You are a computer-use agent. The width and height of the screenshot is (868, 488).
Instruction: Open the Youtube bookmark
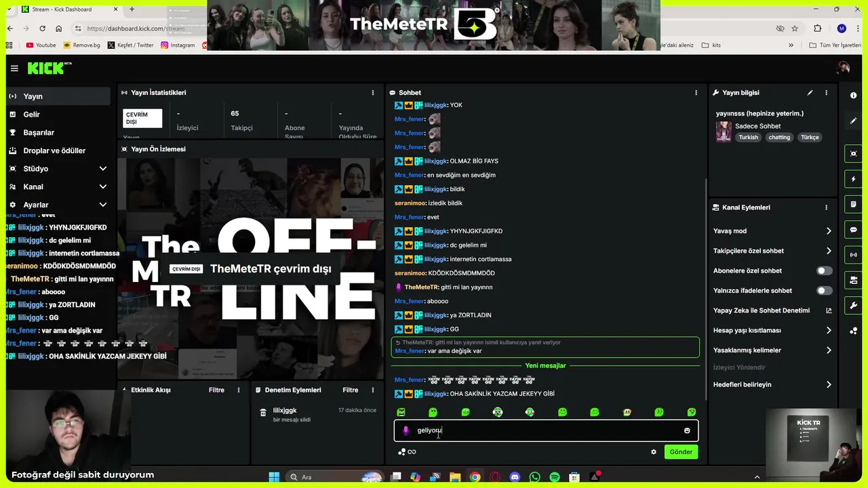pyautogui.click(x=41, y=45)
